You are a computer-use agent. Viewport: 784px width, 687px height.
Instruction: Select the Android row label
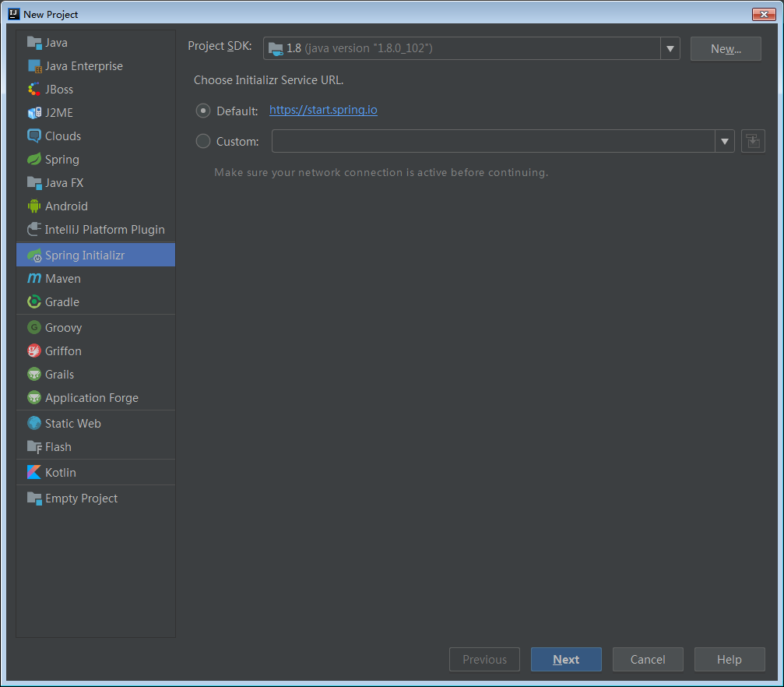tap(66, 206)
